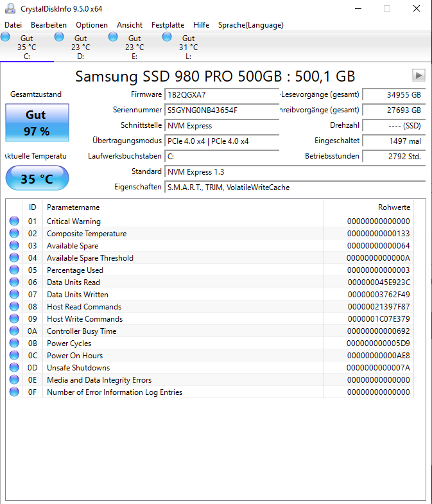Click the 35 °C temperature button
432x504 pixels.
tap(37, 178)
